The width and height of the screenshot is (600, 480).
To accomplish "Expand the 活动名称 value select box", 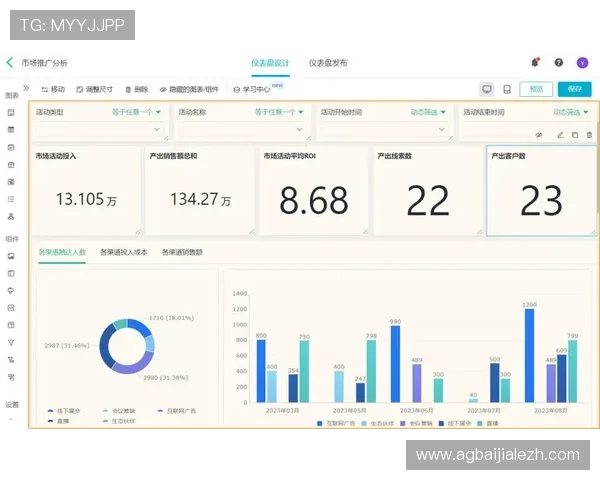I will 242,129.
